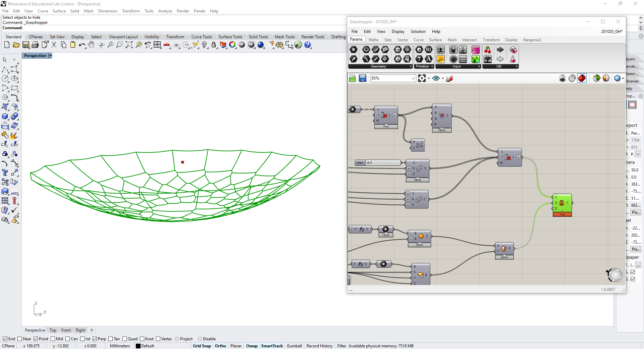Pick the Mesh parameter hexagon icon
This screenshot has height=349, width=644.
[407, 50]
